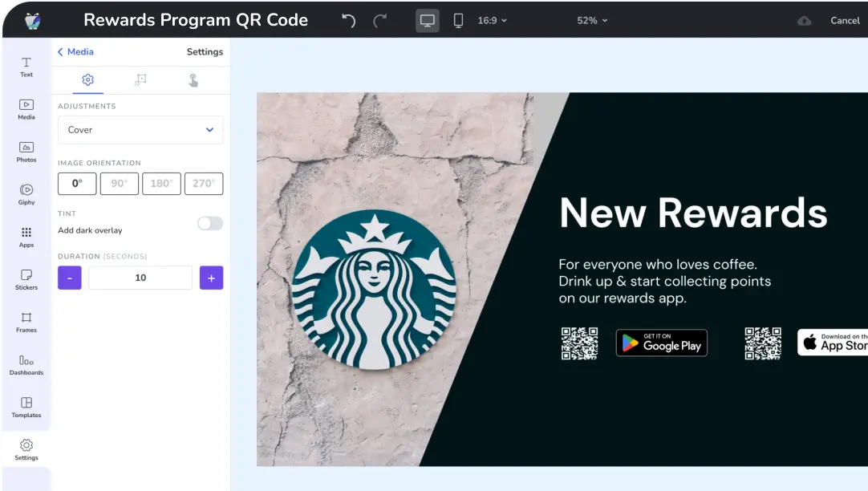Undo the last action
Screen dimensions: 868x491
coord(348,21)
